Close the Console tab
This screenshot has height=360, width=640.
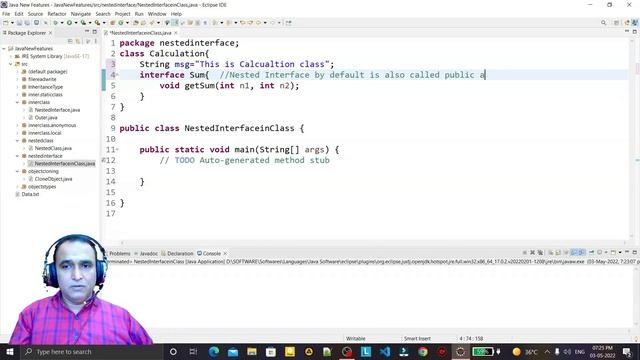click(x=225, y=253)
